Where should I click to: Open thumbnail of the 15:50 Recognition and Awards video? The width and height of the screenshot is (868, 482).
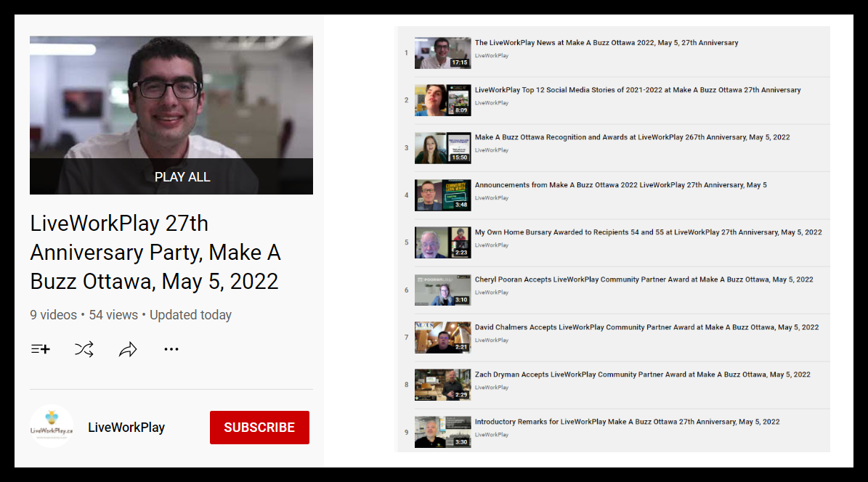click(x=443, y=148)
